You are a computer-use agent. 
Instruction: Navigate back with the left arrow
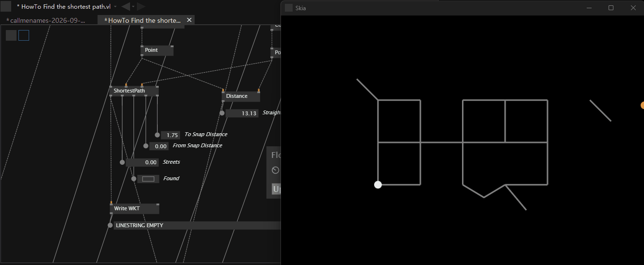125,6
